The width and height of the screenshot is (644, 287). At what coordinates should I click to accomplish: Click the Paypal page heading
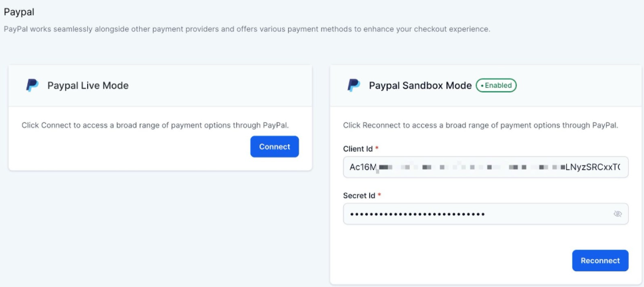[x=19, y=11]
